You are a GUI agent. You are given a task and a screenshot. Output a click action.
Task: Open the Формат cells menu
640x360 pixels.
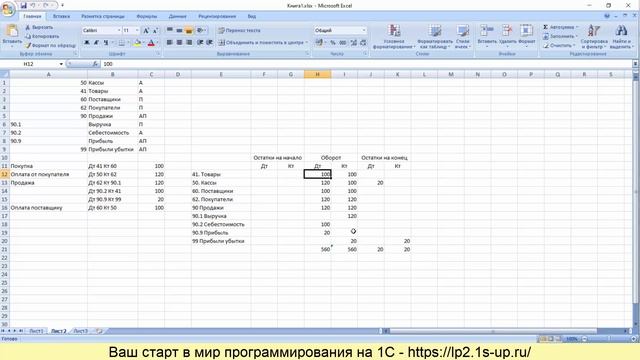pos(527,36)
